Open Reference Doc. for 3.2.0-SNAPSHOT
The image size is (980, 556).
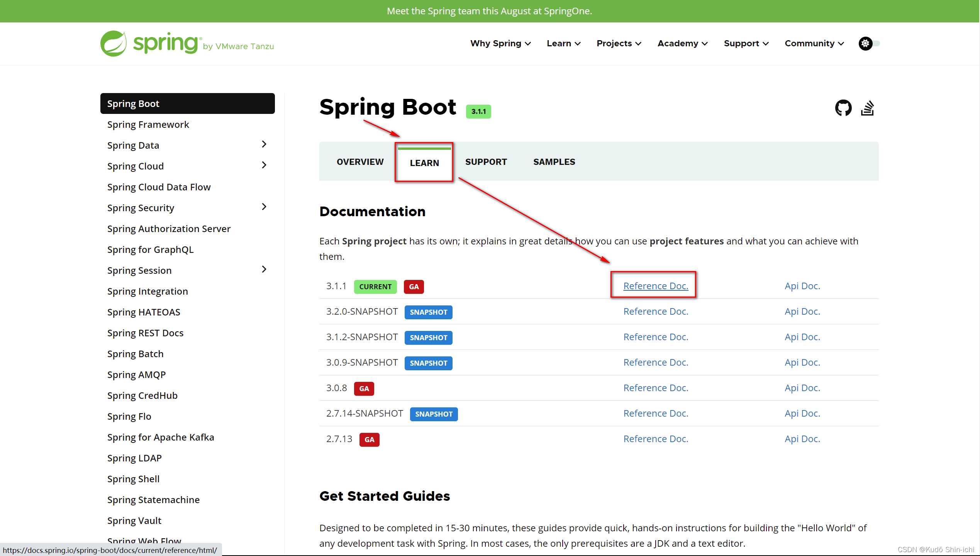(656, 311)
